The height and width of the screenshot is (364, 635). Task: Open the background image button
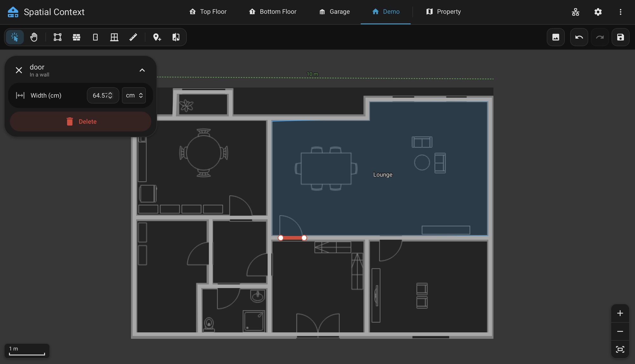556,37
